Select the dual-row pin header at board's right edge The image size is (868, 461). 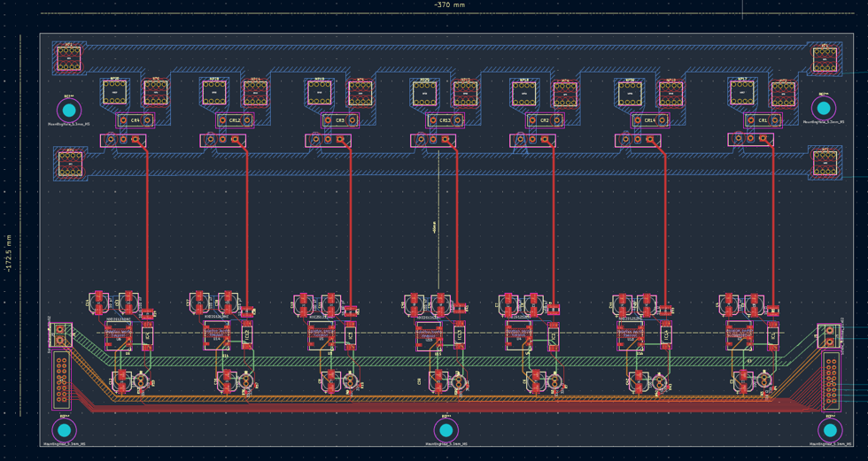point(831,382)
